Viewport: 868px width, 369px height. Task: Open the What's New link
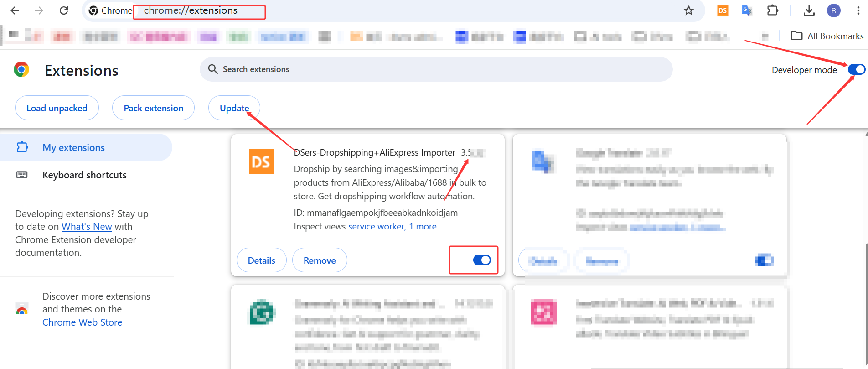(x=87, y=227)
